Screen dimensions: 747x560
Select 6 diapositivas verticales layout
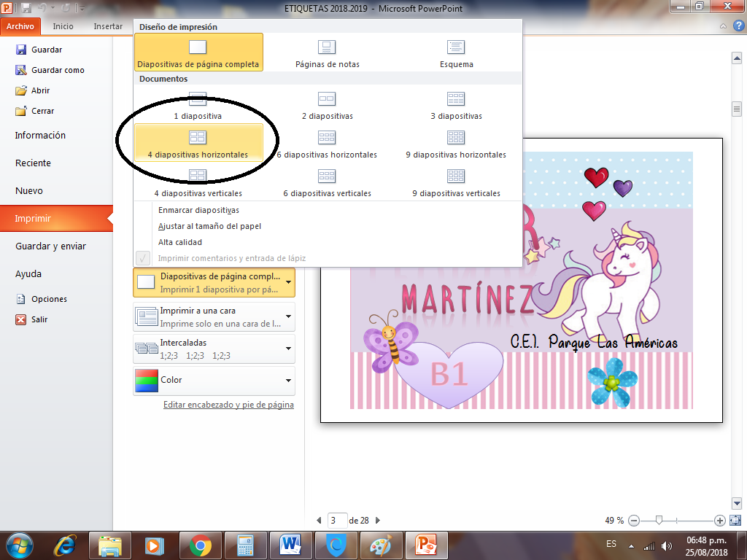click(328, 182)
